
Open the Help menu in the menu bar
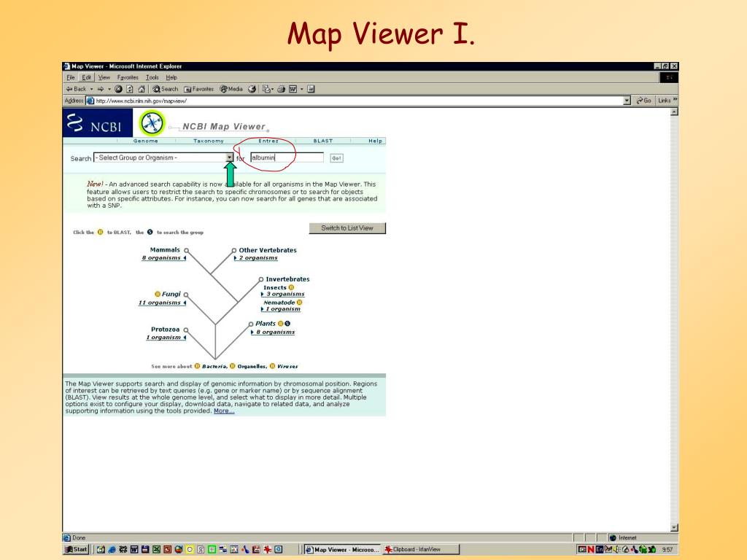(171, 77)
